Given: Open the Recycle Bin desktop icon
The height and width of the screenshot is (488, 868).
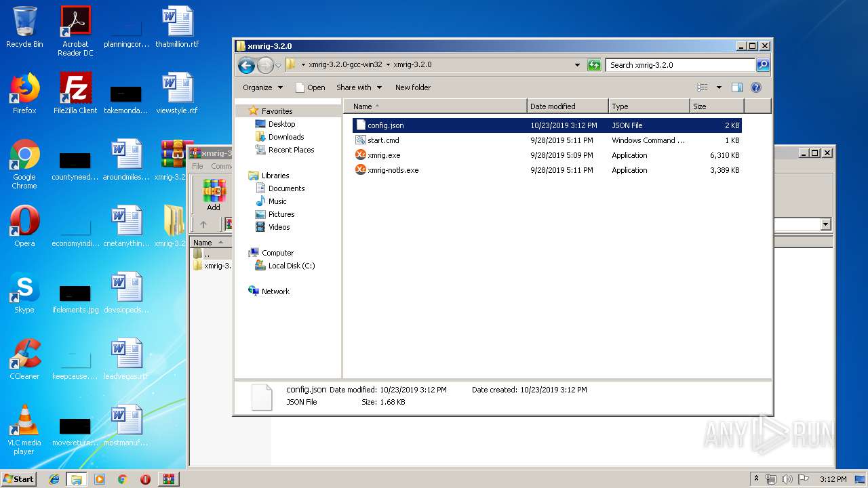Looking at the screenshot, I should 24,27.
